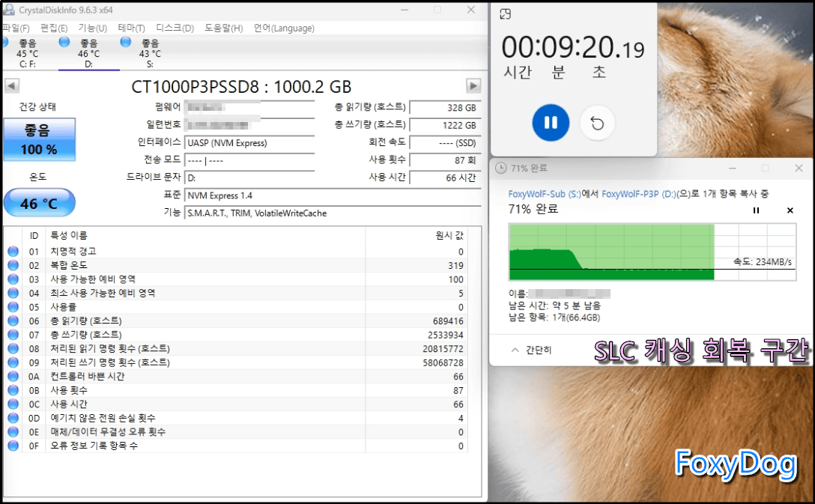Click status icon of row 0E 매체/데이터 무결성 오류
Image resolution: width=815 pixels, height=504 pixels.
(13, 432)
